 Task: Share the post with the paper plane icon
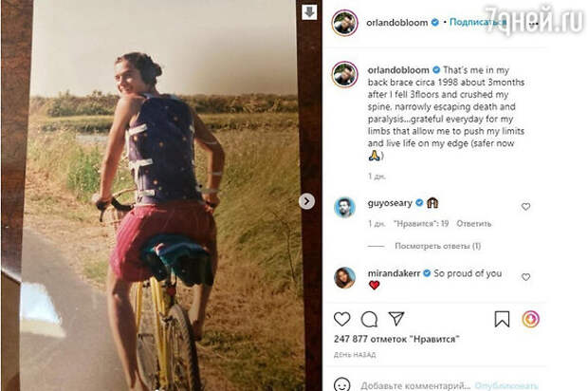[396, 320]
